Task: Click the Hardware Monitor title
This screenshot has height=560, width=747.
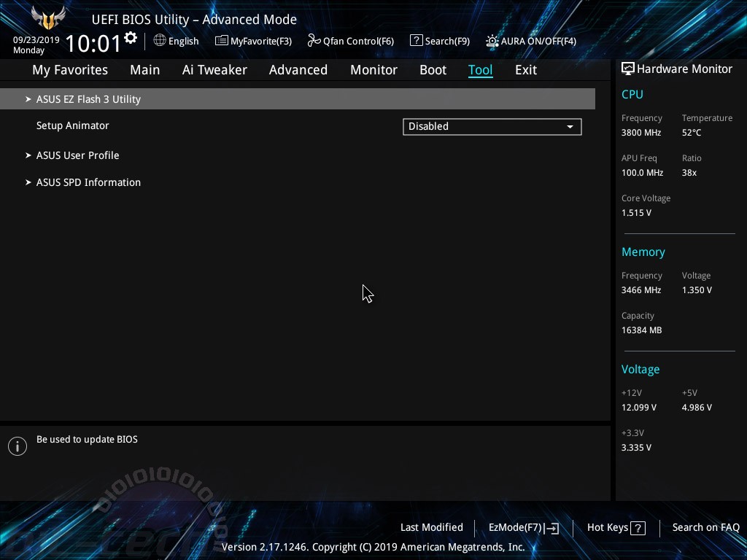Action: (684, 69)
